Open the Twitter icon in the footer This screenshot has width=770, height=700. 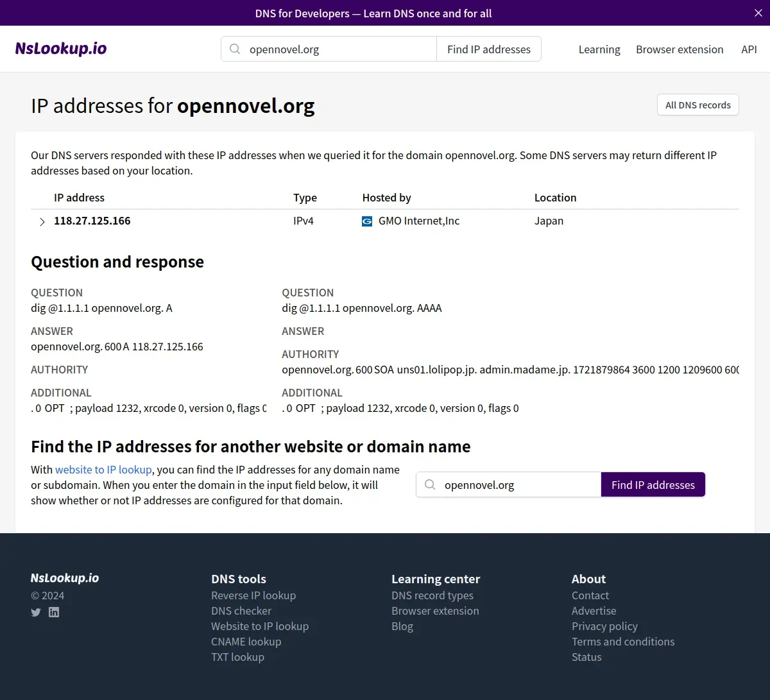coord(36,612)
